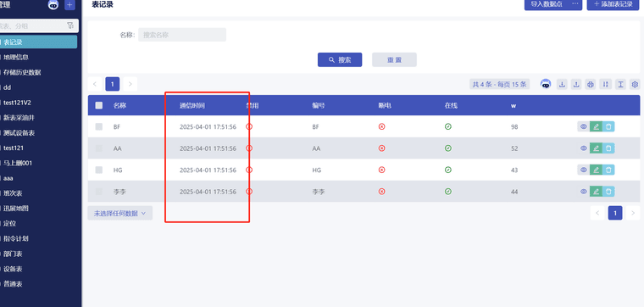This screenshot has width=644, height=307.
Task: Tick the select-all checkbox in the table header
Action: tap(99, 105)
